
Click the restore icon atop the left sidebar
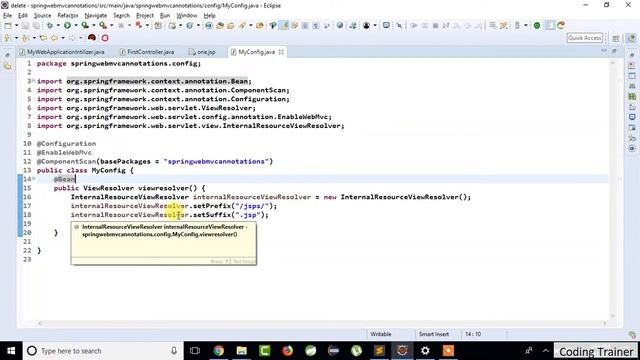[8, 55]
